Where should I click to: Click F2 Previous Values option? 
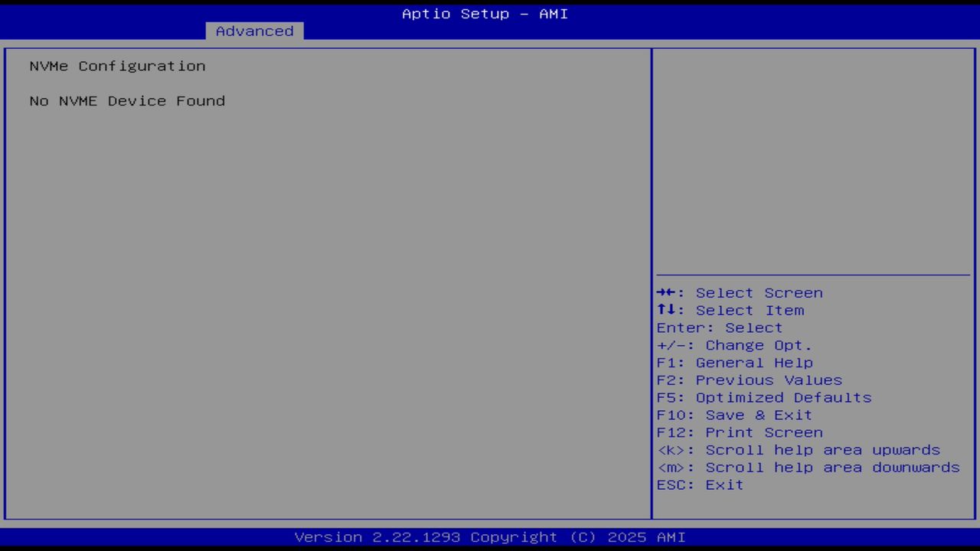click(x=749, y=380)
